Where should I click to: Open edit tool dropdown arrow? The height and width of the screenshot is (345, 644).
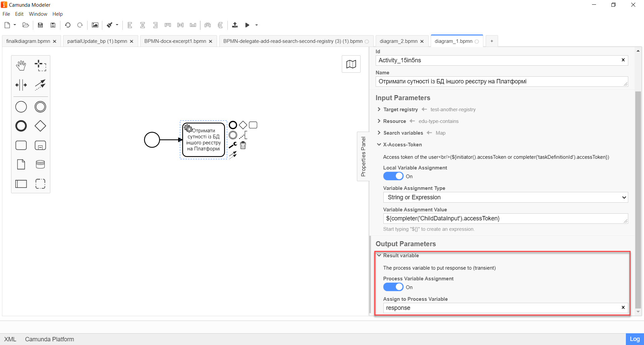pos(117,25)
